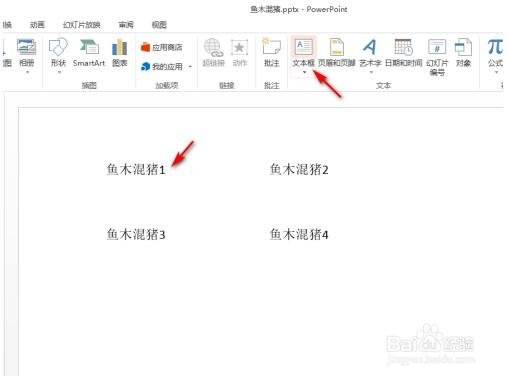Insert a Chart (图表)

point(119,53)
